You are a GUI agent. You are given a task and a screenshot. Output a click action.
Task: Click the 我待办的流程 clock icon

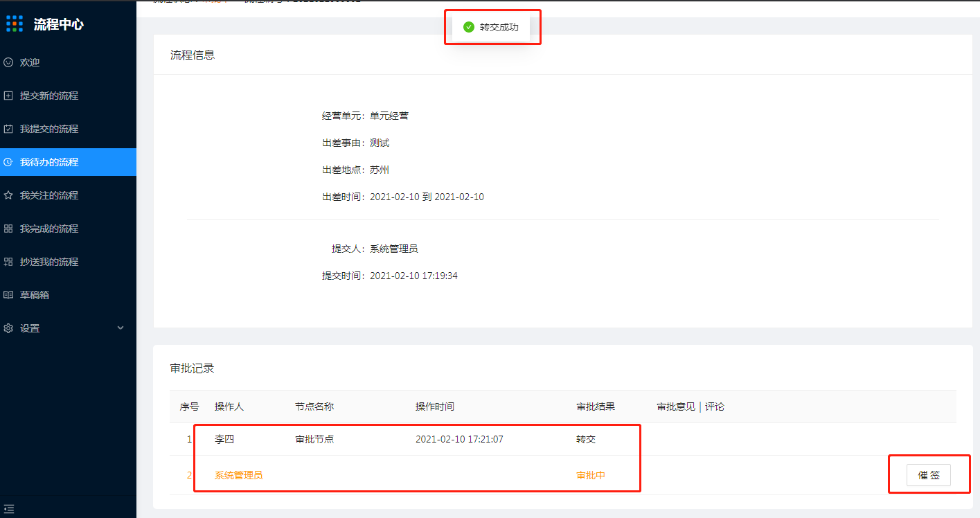(8, 162)
